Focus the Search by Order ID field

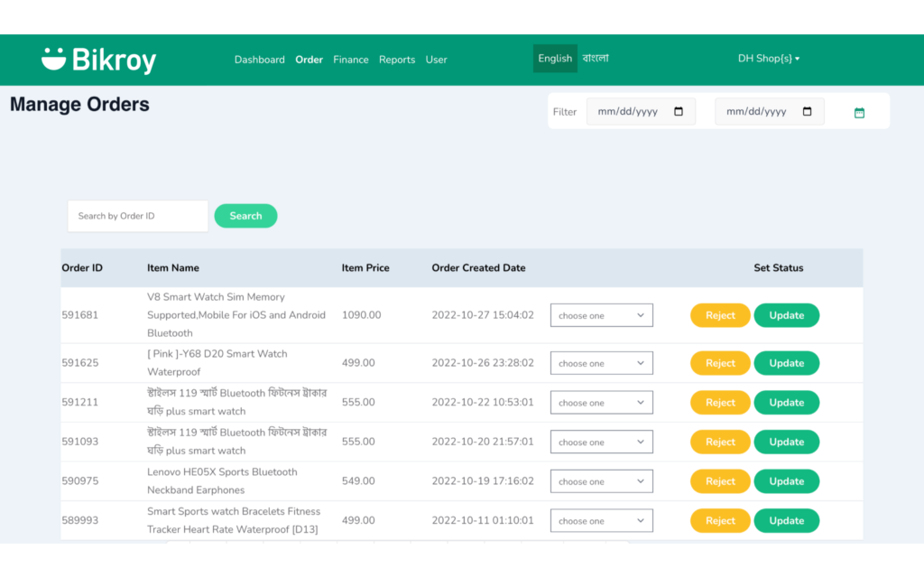click(138, 216)
